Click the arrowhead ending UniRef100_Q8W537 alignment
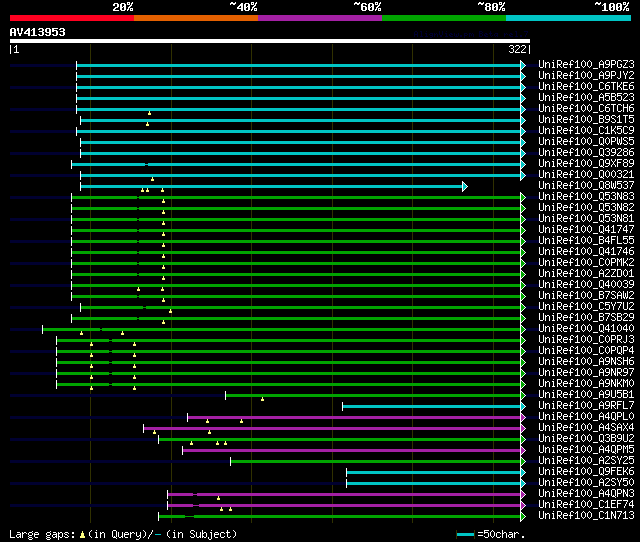Image resolution: width=640 pixels, height=542 pixels. (465, 187)
